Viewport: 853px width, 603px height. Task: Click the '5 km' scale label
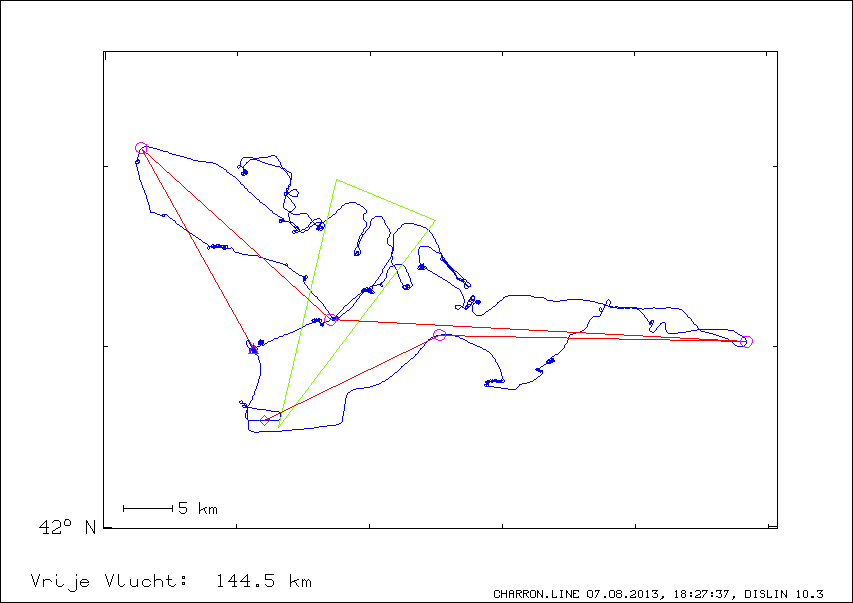198,508
